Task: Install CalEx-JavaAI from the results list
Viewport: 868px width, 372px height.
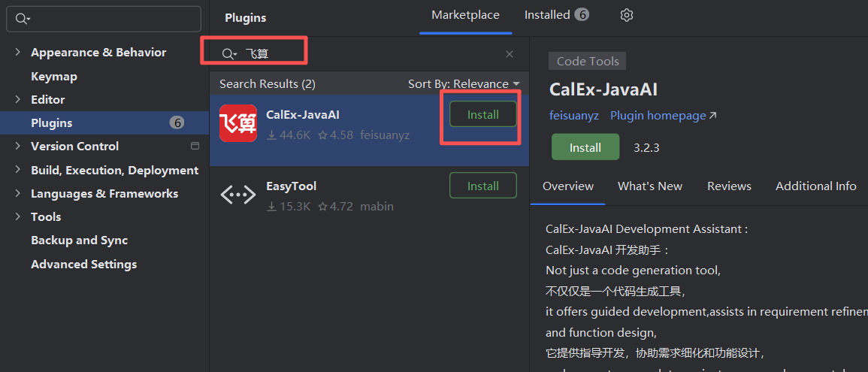Action: tap(483, 114)
